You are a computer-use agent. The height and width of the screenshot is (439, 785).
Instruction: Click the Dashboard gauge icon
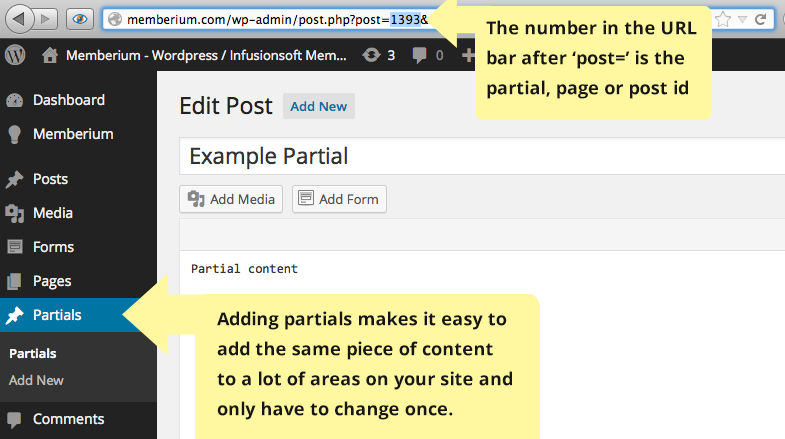[15, 101]
